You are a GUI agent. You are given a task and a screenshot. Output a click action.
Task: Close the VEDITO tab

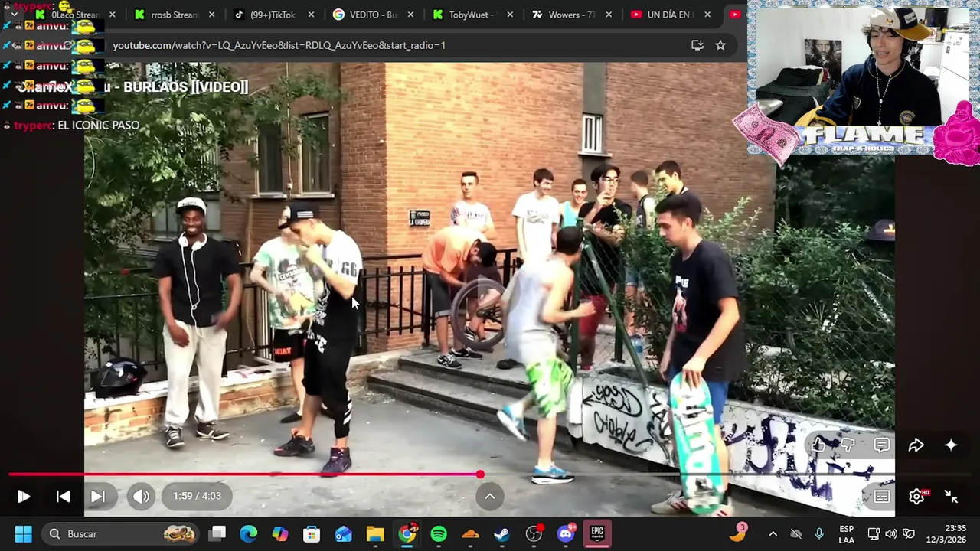pyautogui.click(x=411, y=15)
